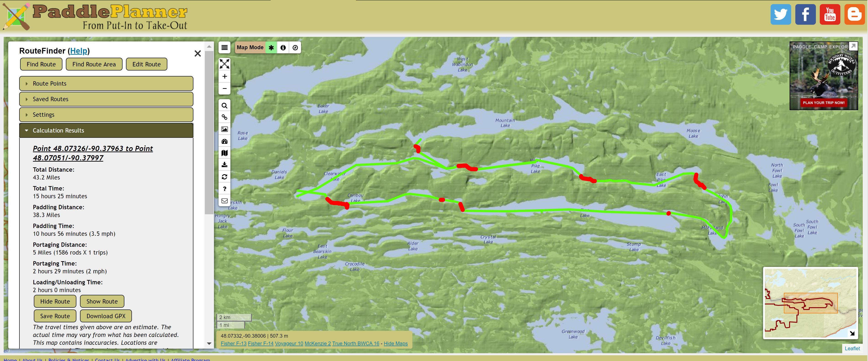Click the panel scrollbar down arrow
This screenshot has width=868, height=361.
(209, 343)
